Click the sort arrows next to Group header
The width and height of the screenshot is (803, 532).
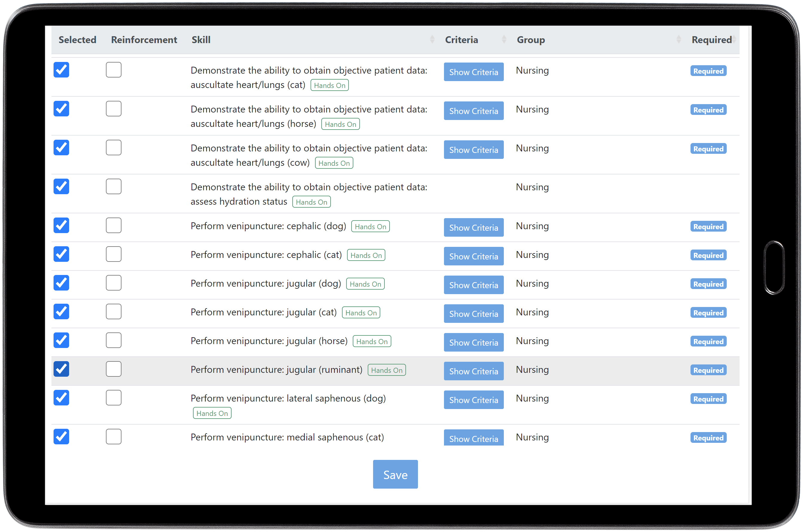[x=679, y=39]
